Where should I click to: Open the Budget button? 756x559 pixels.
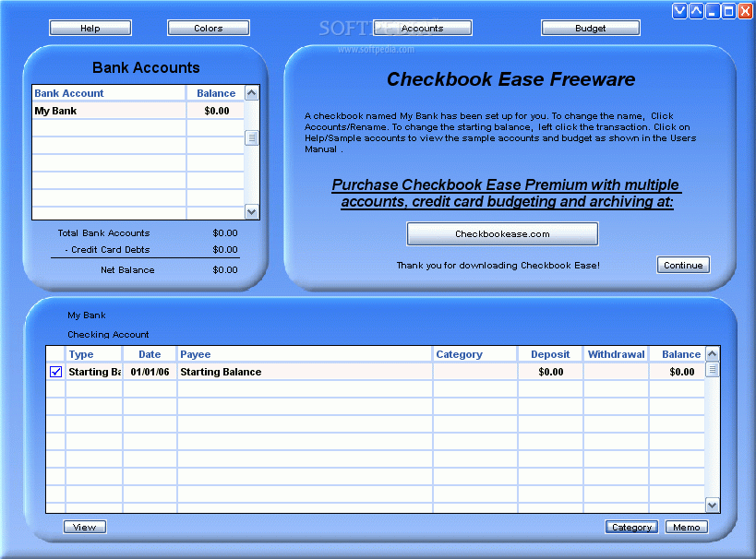pos(590,28)
